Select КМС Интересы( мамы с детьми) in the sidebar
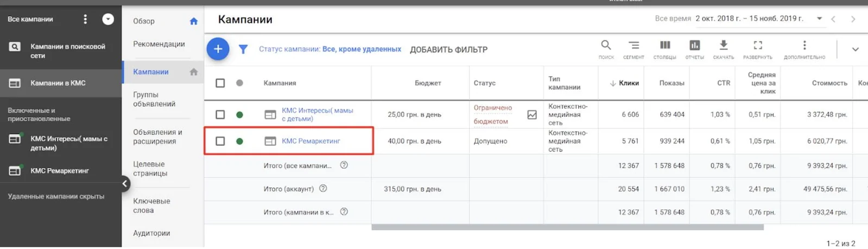The width and height of the screenshot is (868, 249). coord(69,143)
